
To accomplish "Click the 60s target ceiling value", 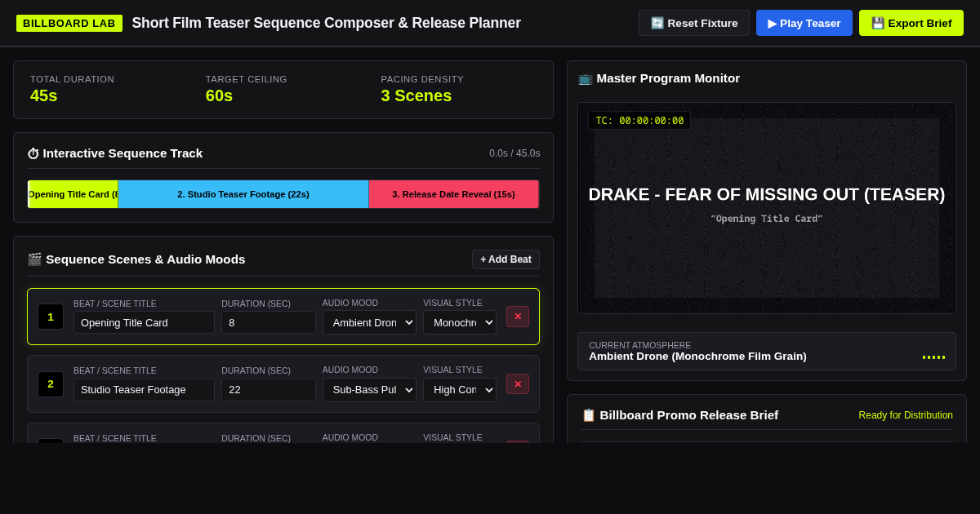I will pos(219,95).
